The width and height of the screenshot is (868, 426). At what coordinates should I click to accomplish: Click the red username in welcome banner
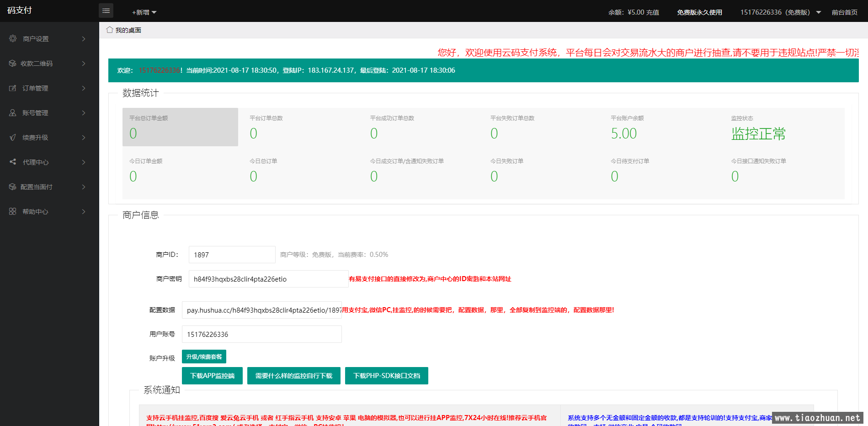tap(160, 70)
